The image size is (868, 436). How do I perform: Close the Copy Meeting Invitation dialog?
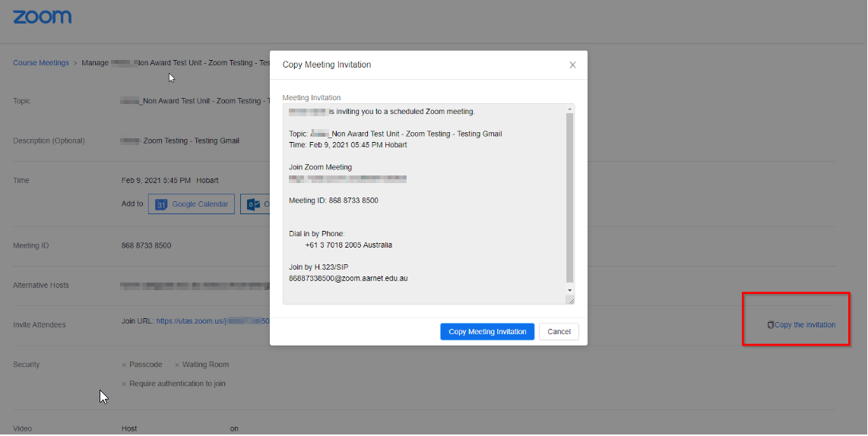click(x=572, y=65)
